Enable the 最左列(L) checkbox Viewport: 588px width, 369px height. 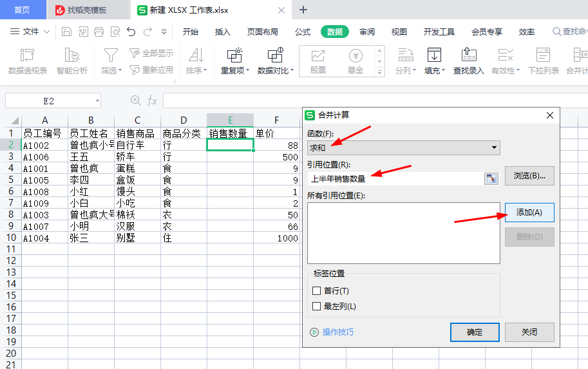[x=316, y=307]
